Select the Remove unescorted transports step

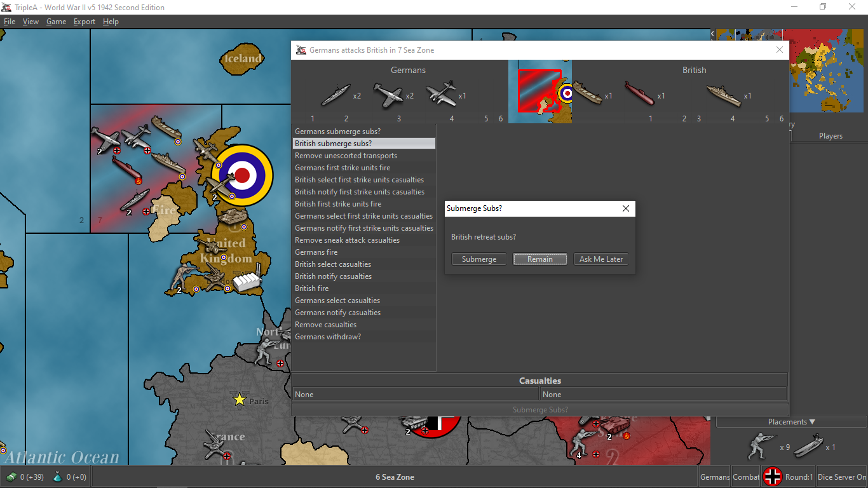point(346,155)
